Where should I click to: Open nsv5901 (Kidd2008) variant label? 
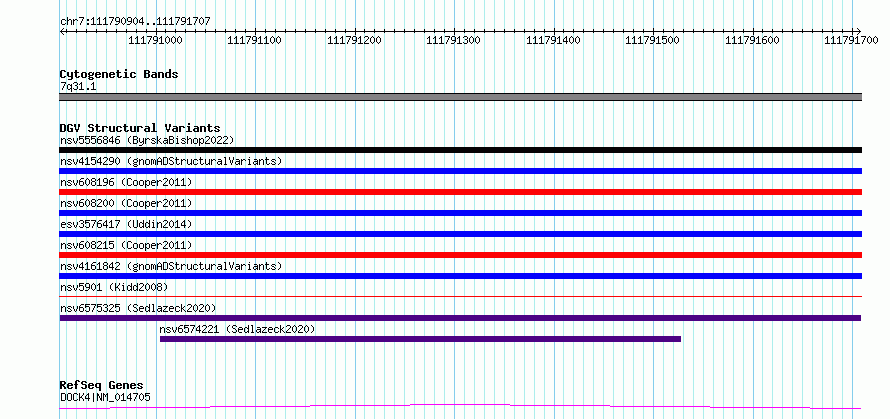tap(114, 287)
